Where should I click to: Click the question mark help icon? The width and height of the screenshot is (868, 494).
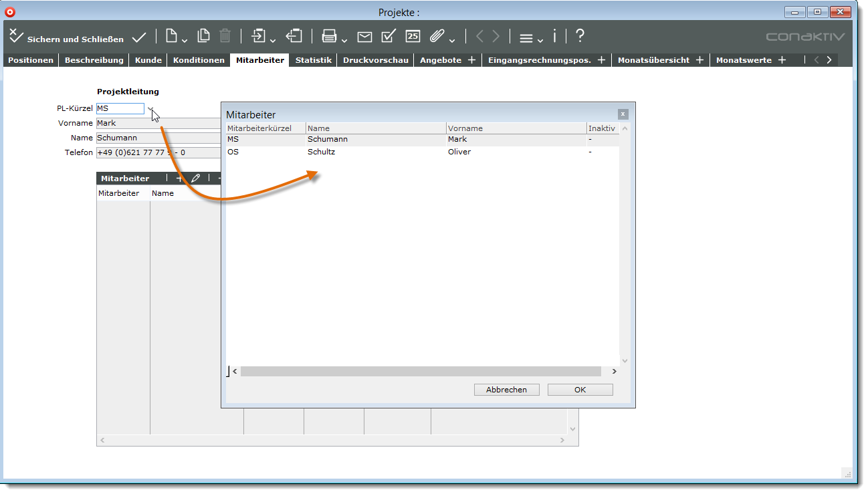[580, 36]
